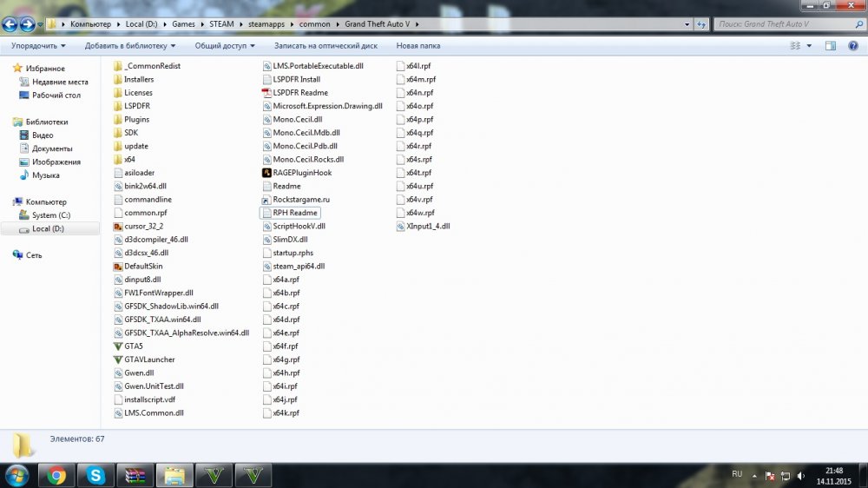Open the Добавить в библиотеку dropdown
This screenshot has height=488, width=868.
coord(130,46)
